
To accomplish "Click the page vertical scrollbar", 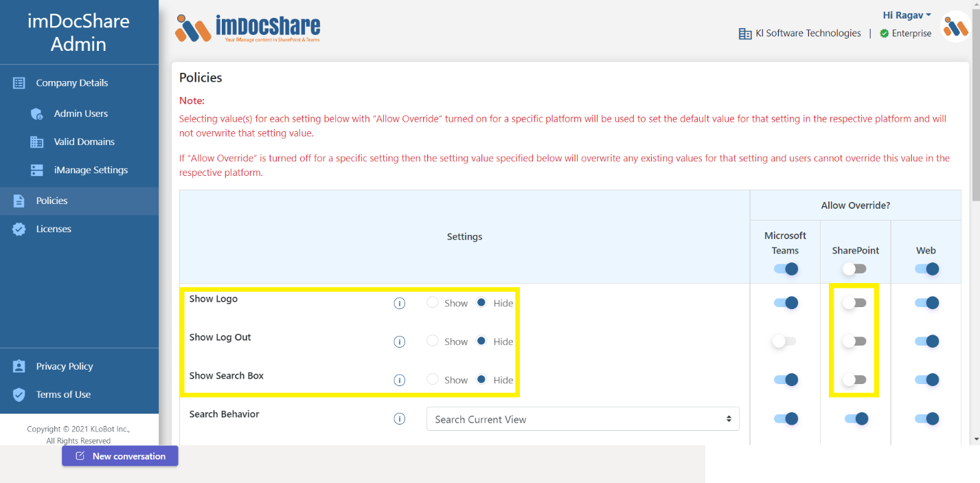I will [x=975, y=106].
